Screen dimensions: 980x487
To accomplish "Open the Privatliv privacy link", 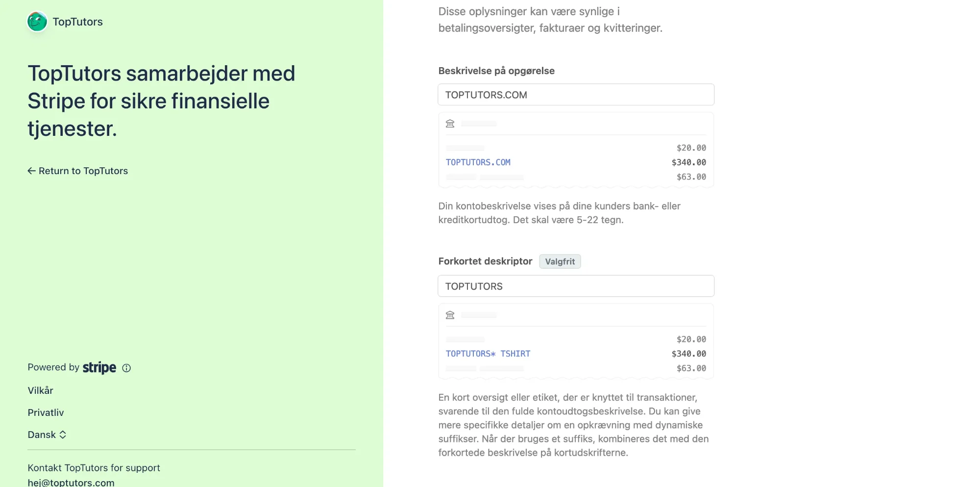I will pyautogui.click(x=46, y=412).
